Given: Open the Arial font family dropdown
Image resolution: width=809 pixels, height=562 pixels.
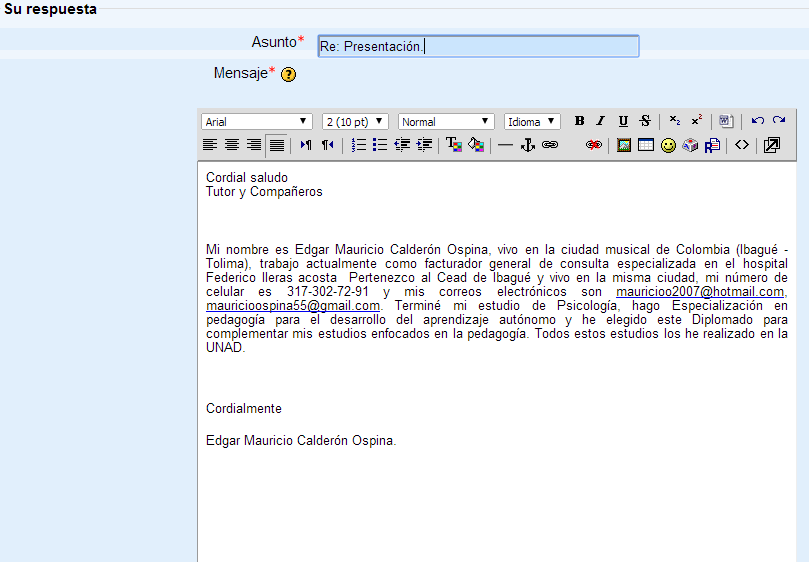Looking at the screenshot, I should tap(257, 122).
